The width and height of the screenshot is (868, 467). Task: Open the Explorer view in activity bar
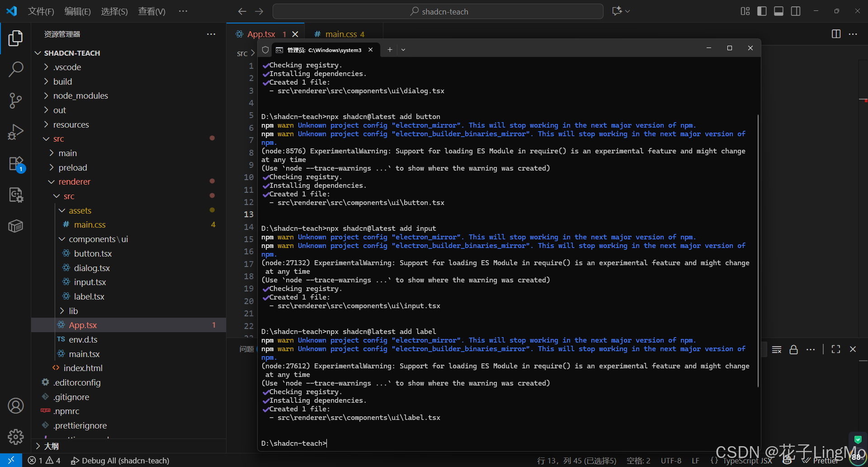(x=15, y=38)
